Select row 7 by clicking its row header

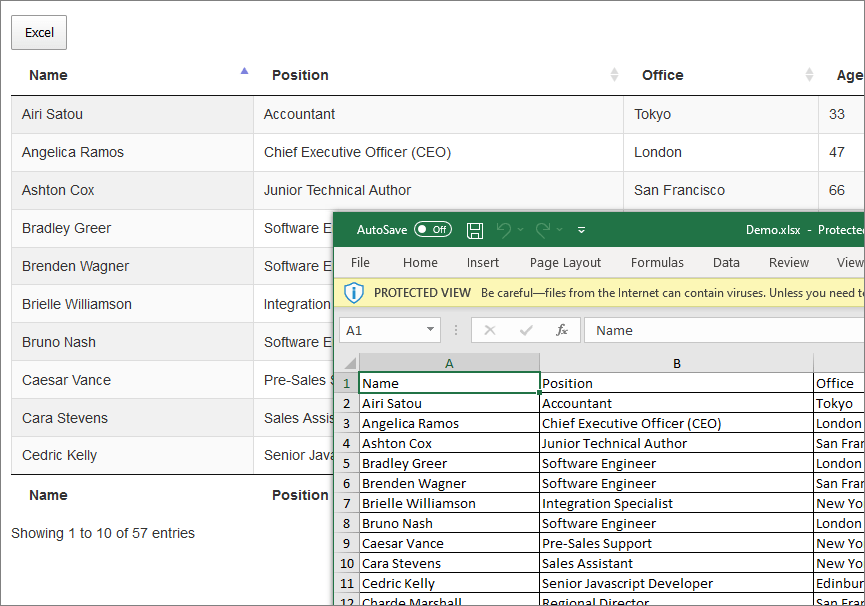click(346, 503)
